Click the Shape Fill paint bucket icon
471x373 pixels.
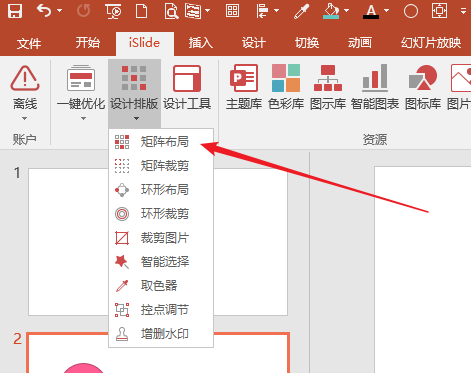pyautogui.click(x=331, y=11)
